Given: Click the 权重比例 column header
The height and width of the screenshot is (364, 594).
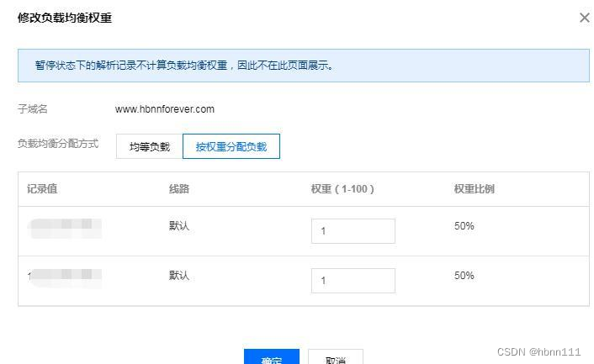Looking at the screenshot, I should click(x=475, y=189).
